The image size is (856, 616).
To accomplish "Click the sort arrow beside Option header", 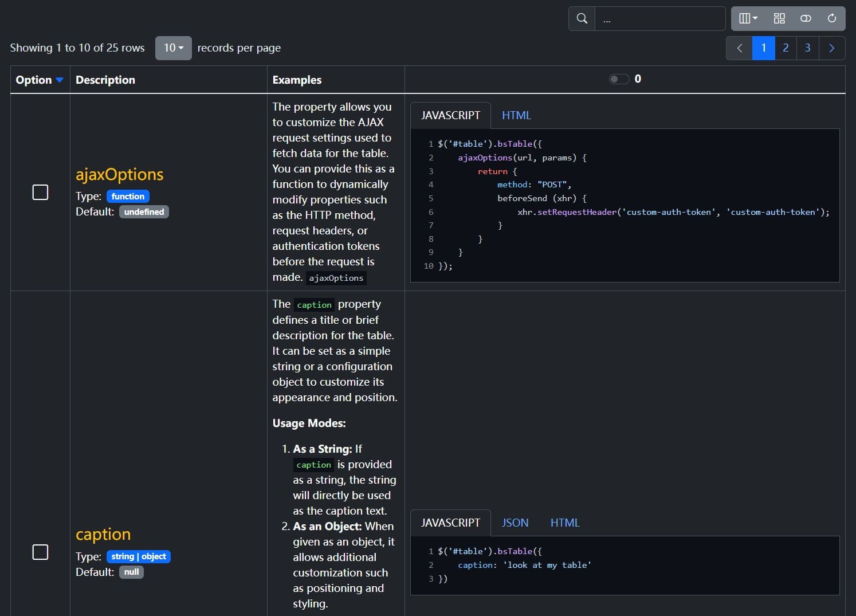I will tap(60, 80).
